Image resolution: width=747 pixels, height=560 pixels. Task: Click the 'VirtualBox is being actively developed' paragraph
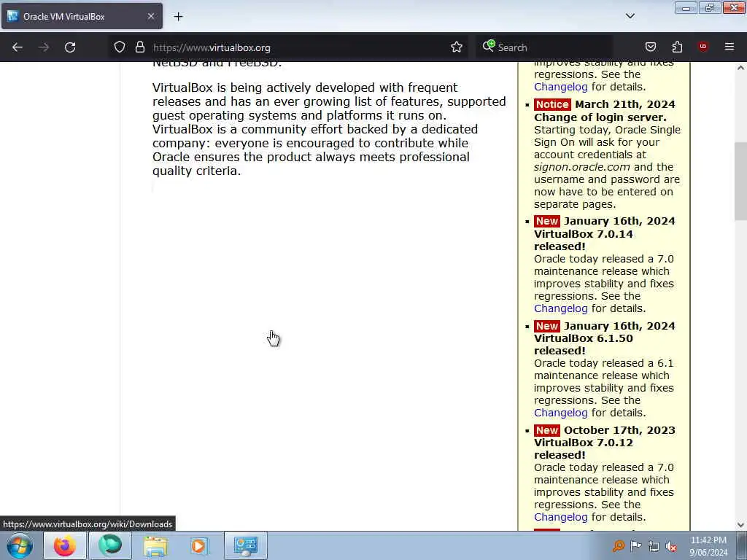329,129
